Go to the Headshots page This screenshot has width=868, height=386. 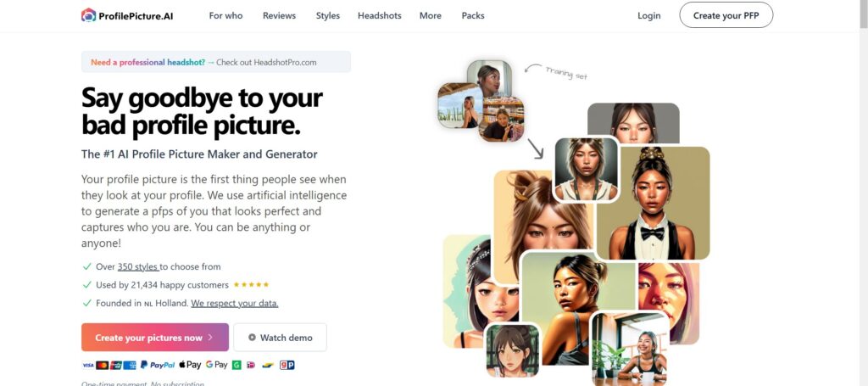coord(379,15)
